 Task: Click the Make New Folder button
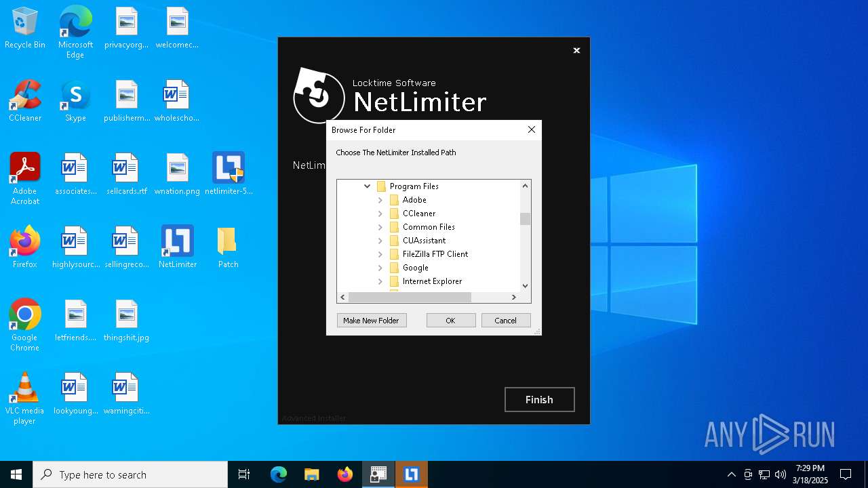372,321
